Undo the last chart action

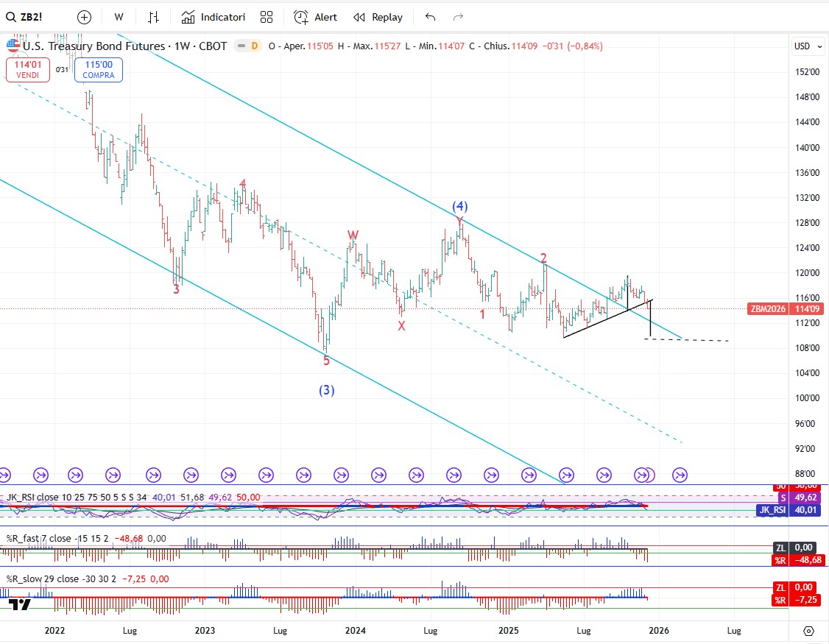coord(431,18)
